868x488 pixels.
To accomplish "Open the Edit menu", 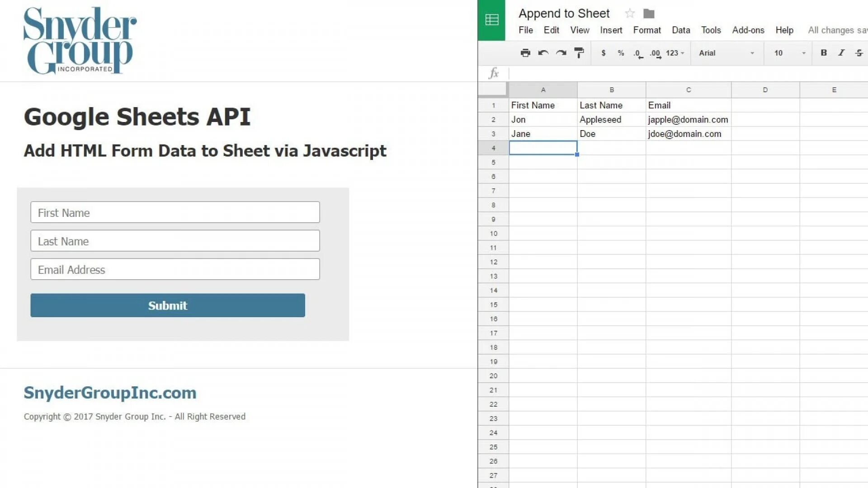I will [551, 30].
